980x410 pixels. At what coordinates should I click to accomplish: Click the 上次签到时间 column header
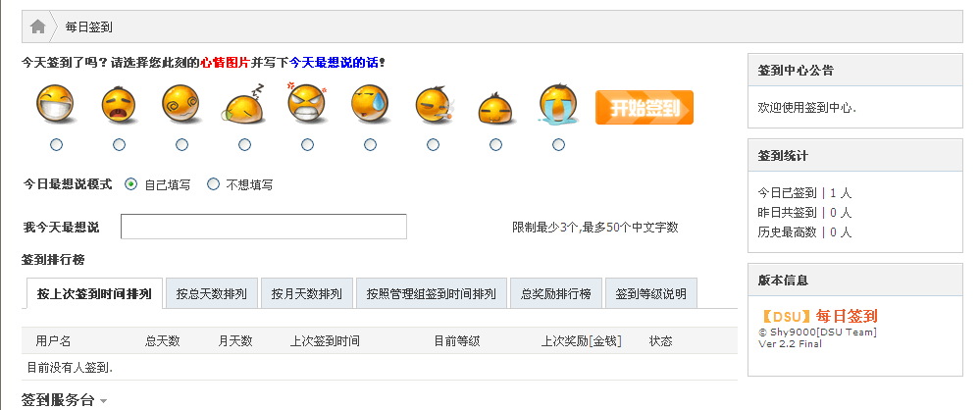pyautogui.click(x=325, y=341)
